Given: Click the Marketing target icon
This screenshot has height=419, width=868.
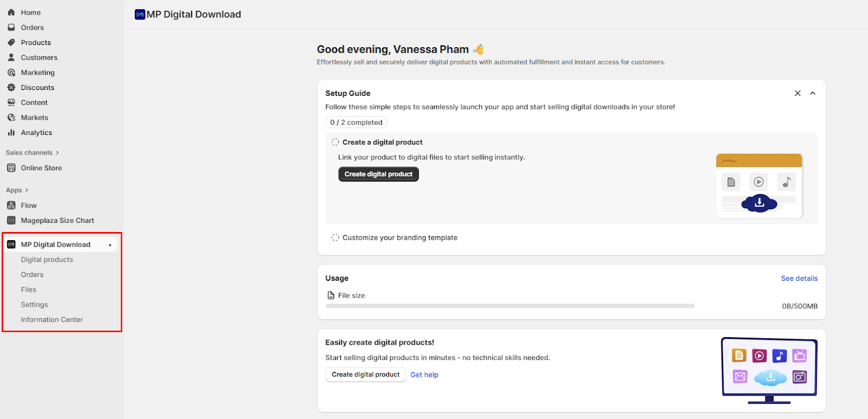Looking at the screenshot, I should coord(11,73).
